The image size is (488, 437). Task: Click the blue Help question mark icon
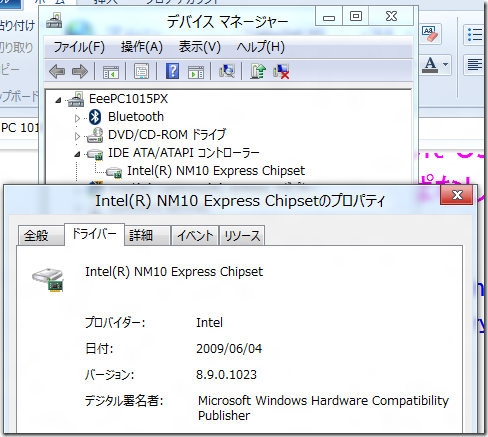coord(172,71)
